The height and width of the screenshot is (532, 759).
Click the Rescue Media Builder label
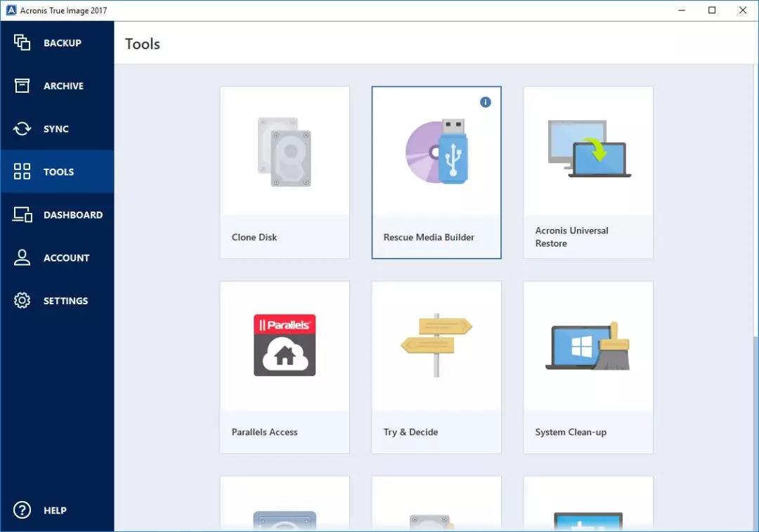429,238
